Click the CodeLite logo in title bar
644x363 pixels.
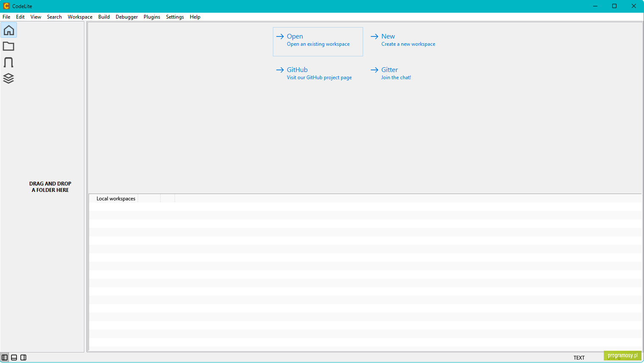point(6,6)
